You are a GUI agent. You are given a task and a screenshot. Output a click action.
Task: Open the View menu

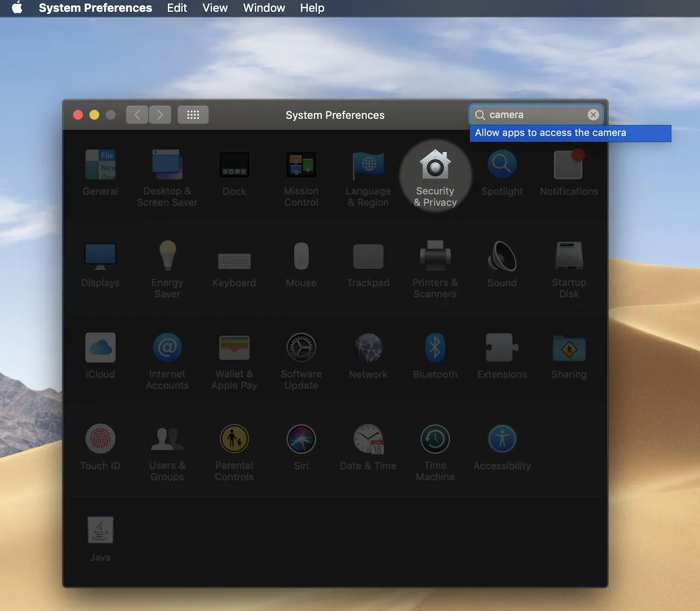pos(215,8)
